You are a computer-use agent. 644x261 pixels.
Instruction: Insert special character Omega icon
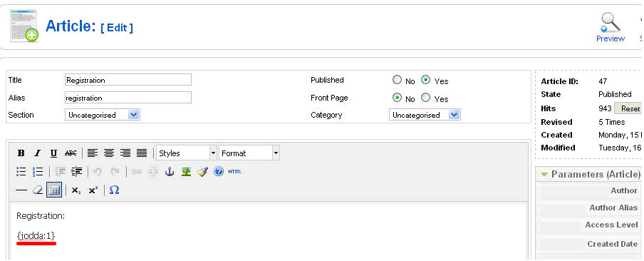(x=115, y=190)
